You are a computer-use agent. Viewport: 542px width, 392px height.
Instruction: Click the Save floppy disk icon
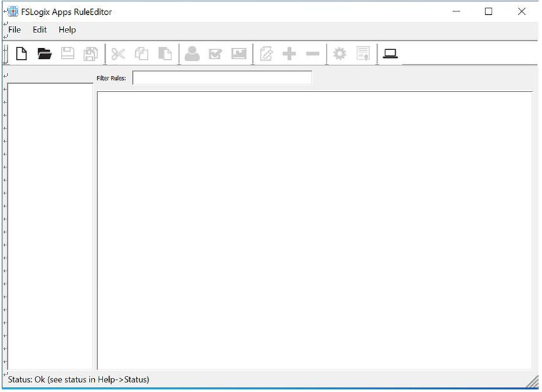[x=68, y=54]
